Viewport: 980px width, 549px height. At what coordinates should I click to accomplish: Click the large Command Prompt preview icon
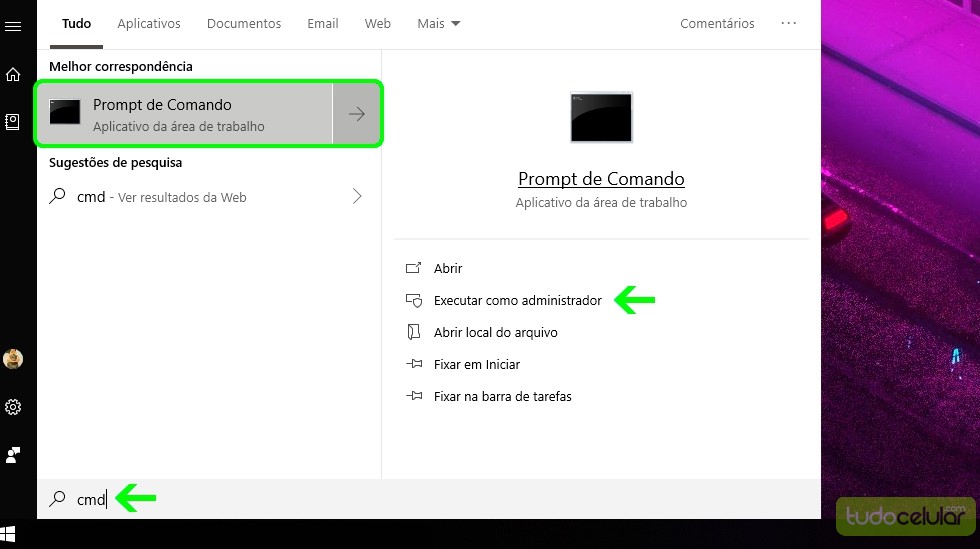click(x=601, y=118)
